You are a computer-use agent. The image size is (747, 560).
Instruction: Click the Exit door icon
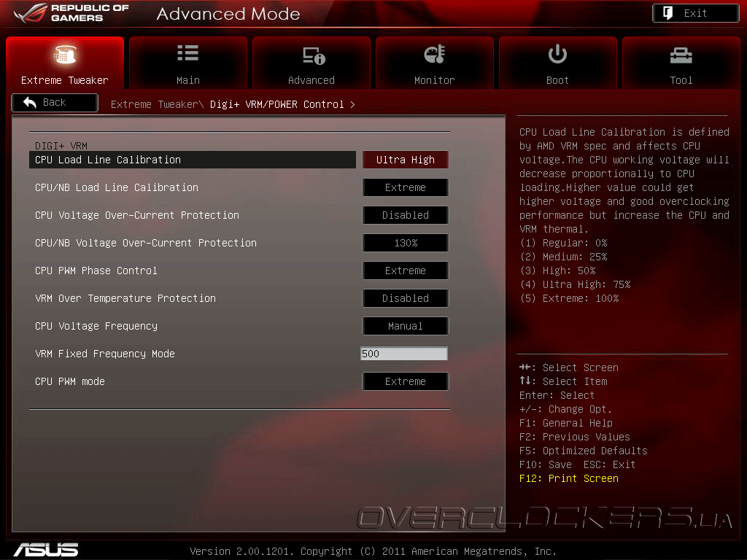coord(667,13)
